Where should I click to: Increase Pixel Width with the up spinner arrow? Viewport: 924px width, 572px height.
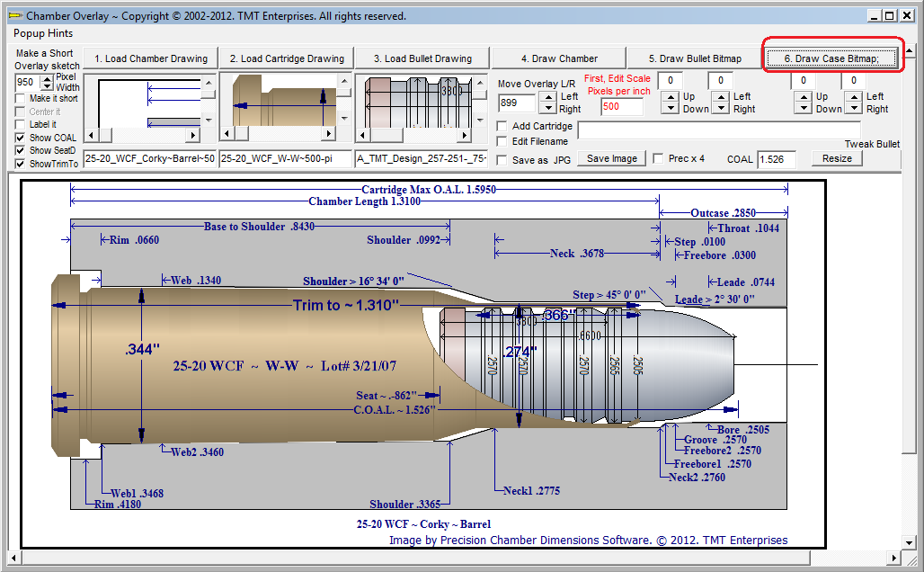pos(47,78)
